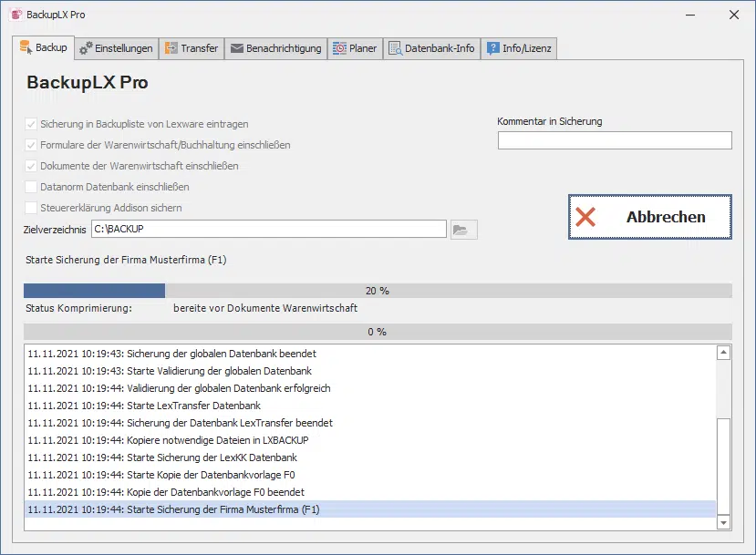Go to the Benachrichtigung tab
The image size is (756, 555).
point(275,48)
